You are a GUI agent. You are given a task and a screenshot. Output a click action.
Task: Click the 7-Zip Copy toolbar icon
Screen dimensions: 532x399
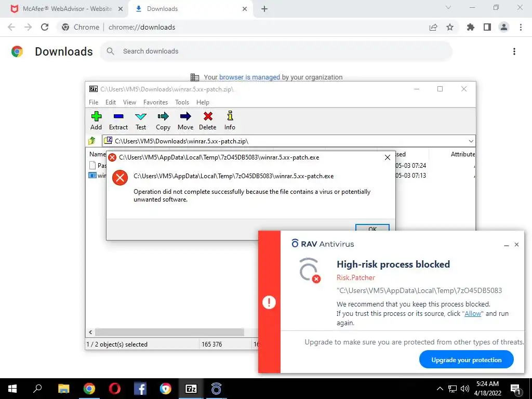point(163,121)
